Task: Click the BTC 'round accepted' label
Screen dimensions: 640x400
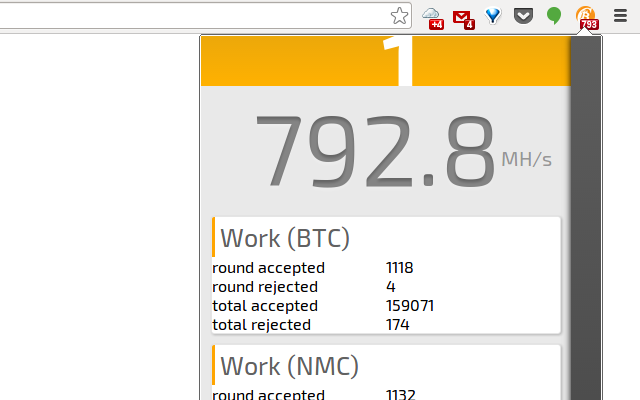Action: click(x=269, y=268)
